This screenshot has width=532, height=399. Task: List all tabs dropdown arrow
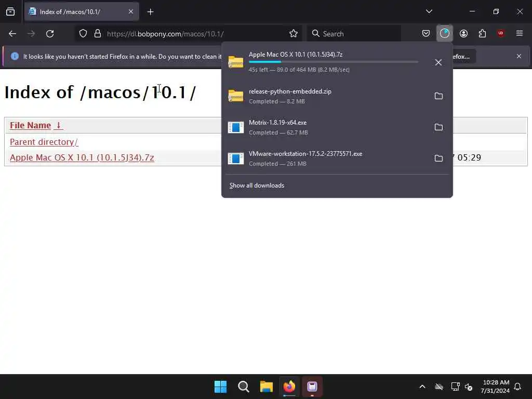pyautogui.click(x=429, y=11)
